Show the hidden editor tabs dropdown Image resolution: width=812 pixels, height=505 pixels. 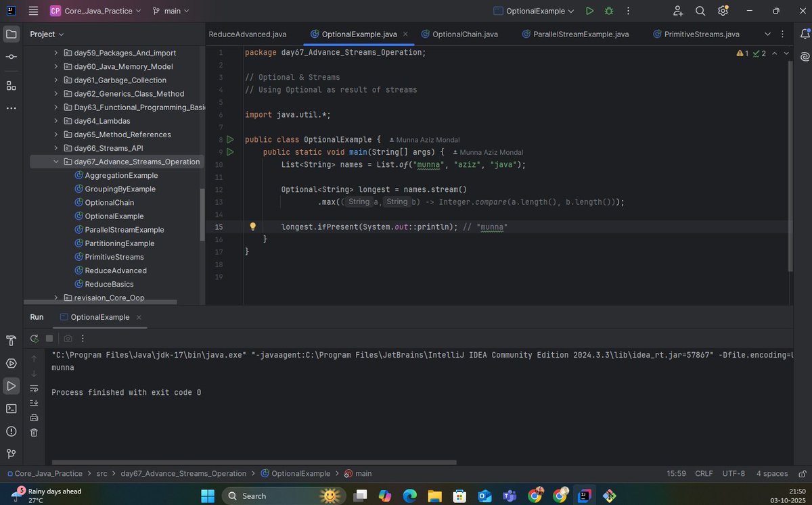(767, 34)
